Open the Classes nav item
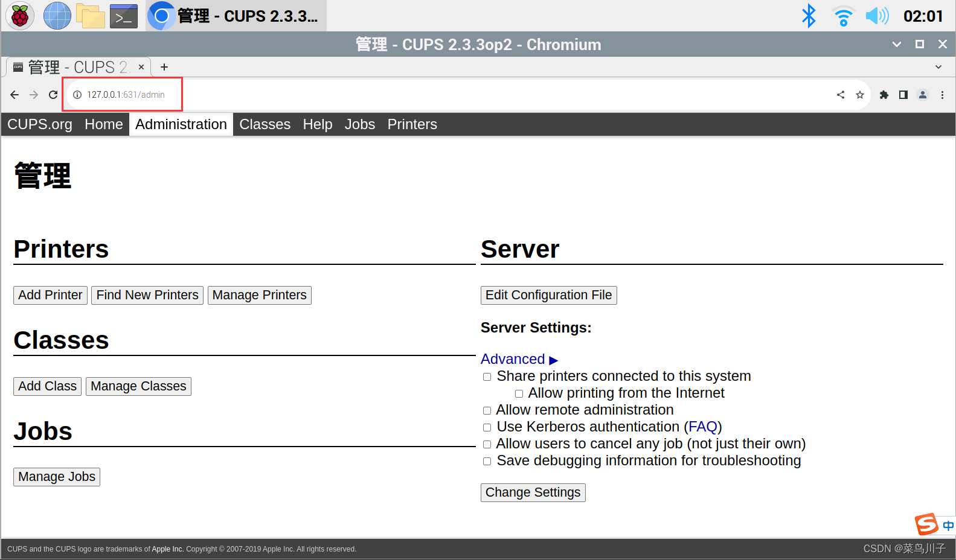The width and height of the screenshot is (956, 560). click(x=265, y=124)
